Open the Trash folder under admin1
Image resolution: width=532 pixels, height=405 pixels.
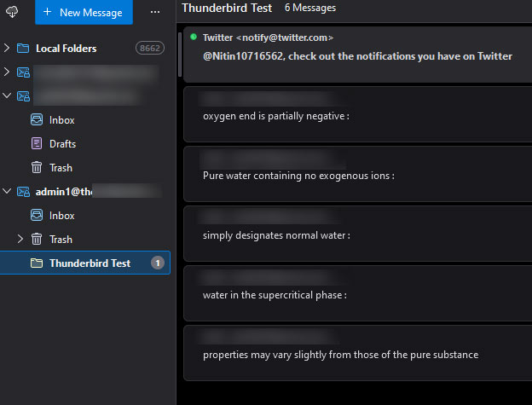pos(61,240)
